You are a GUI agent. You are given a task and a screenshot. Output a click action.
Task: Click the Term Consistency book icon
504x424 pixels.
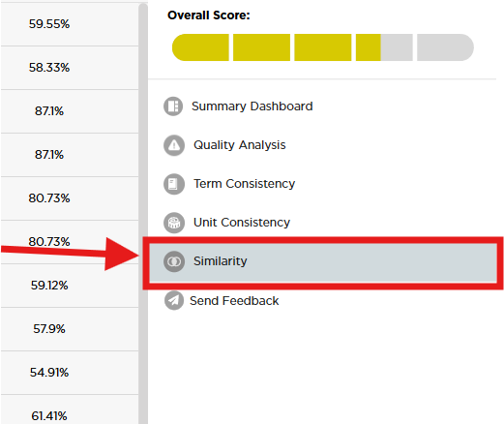tap(174, 184)
